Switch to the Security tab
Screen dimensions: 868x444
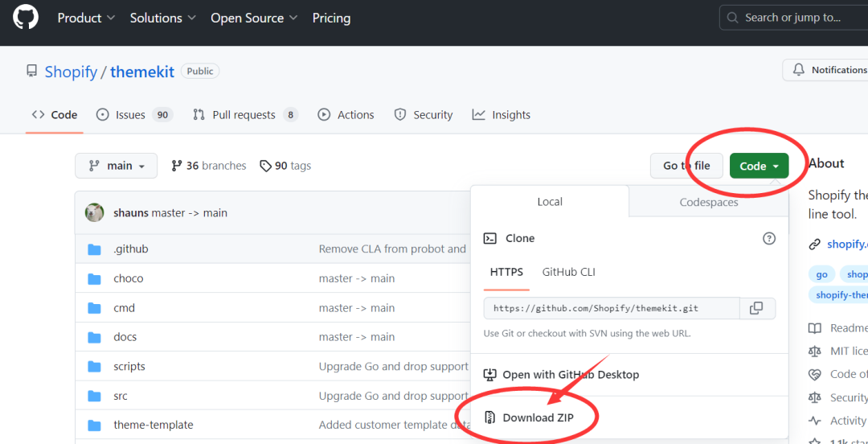pos(423,115)
